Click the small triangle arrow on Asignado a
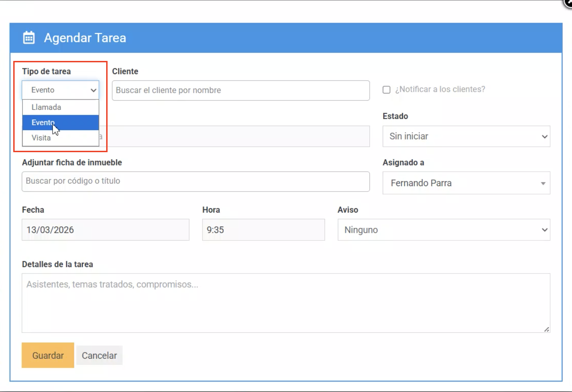 point(543,184)
